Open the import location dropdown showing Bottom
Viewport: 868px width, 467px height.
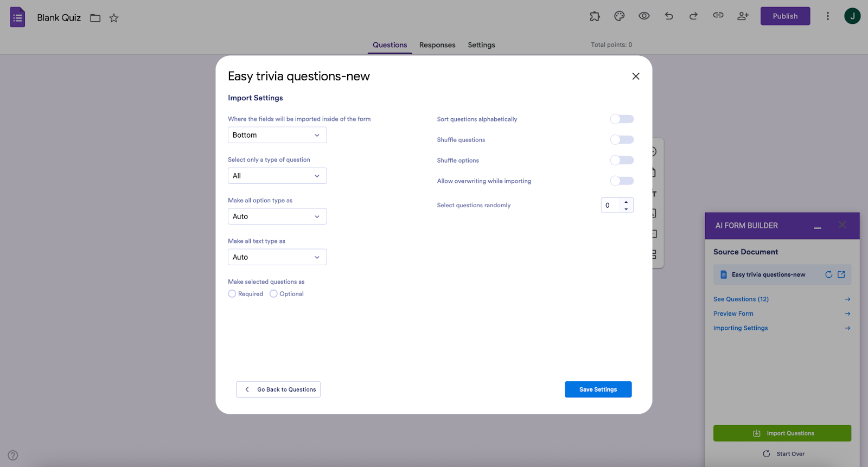[x=277, y=135]
